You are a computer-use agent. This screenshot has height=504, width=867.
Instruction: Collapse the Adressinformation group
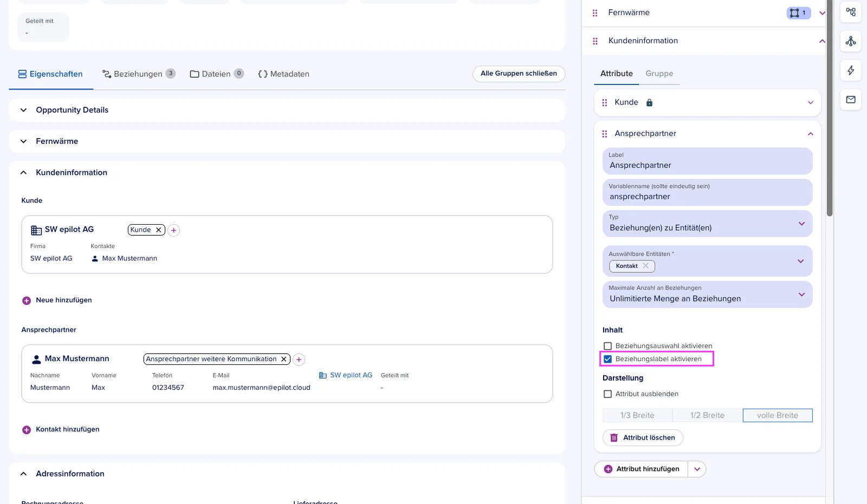pos(23,474)
